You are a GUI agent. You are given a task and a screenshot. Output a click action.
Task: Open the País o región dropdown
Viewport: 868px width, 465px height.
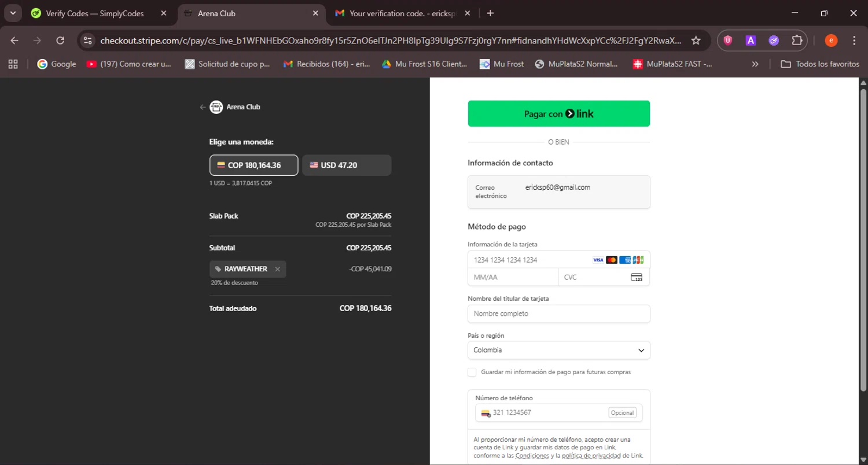(558, 350)
